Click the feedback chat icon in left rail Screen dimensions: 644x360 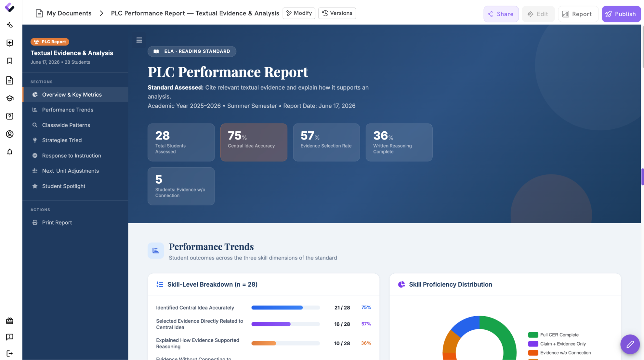pyautogui.click(x=10, y=337)
